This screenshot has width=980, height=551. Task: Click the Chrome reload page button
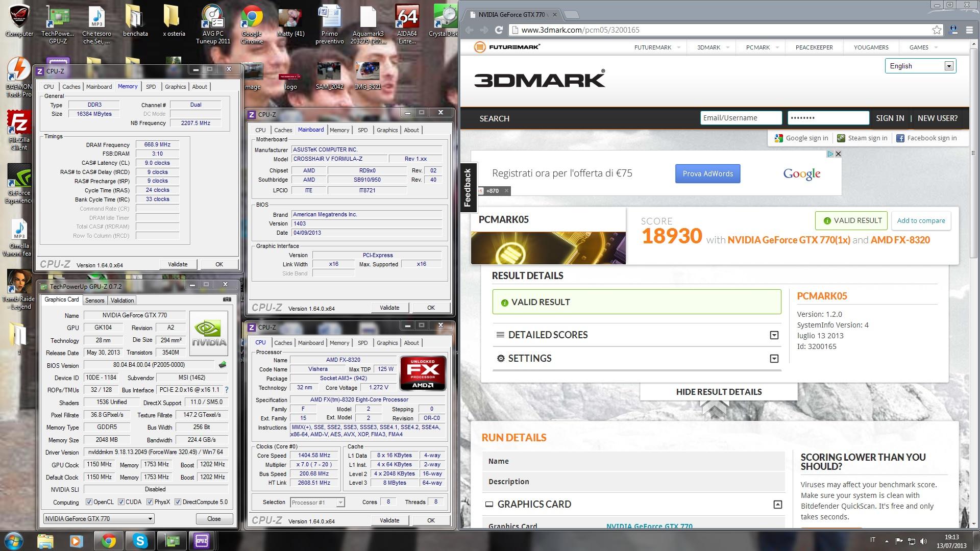pyautogui.click(x=499, y=30)
